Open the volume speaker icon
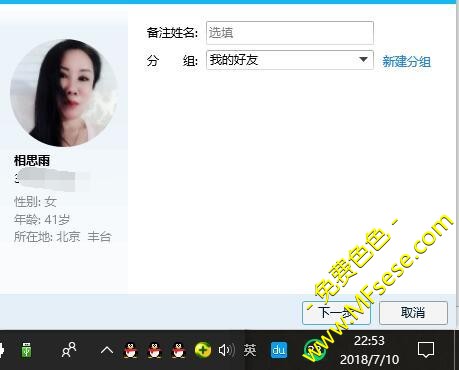 [x=227, y=350]
